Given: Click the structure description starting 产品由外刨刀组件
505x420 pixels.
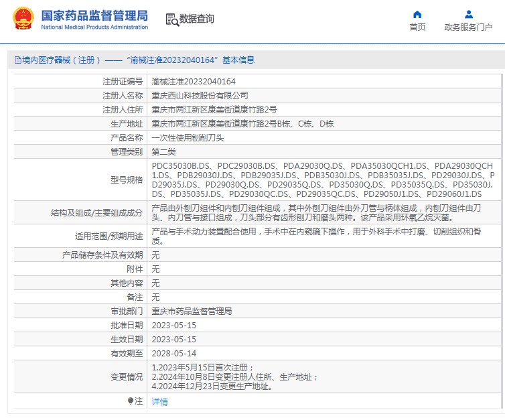Looking at the screenshot, I should point(316,213).
